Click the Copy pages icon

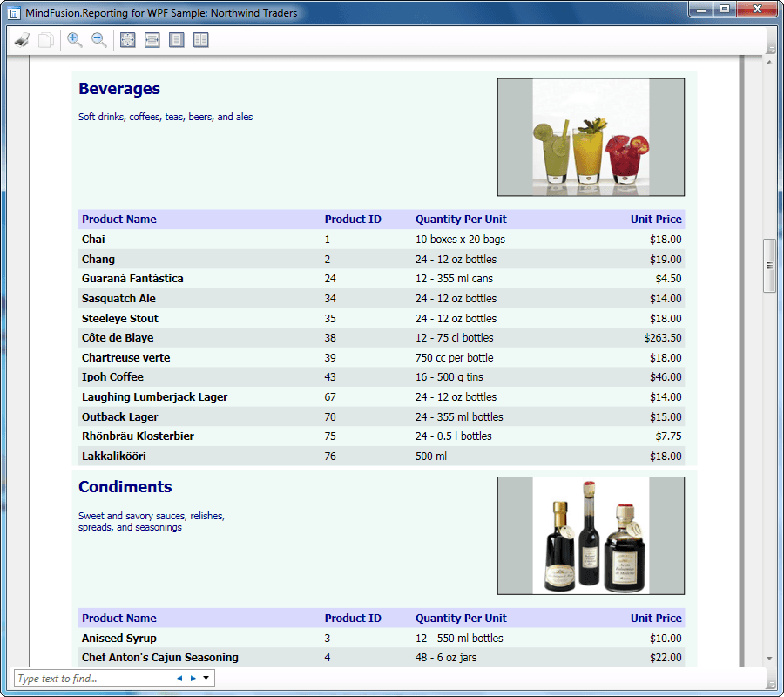click(x=46, y=40)
